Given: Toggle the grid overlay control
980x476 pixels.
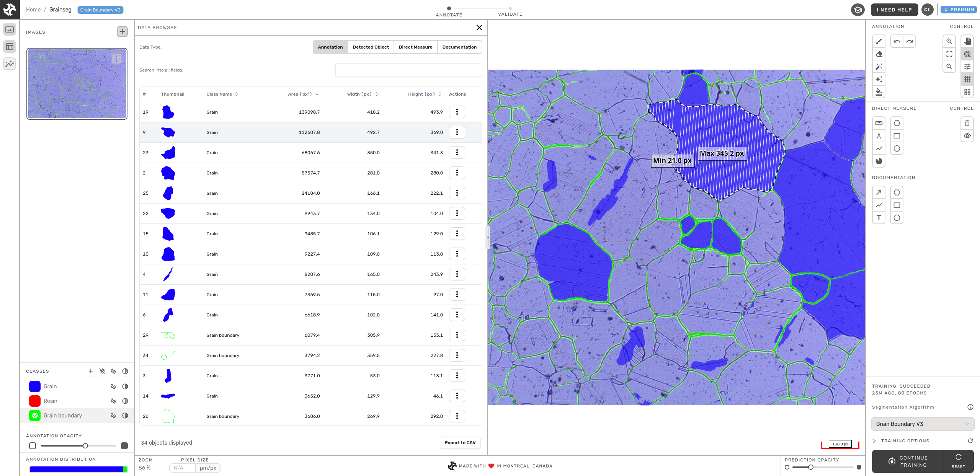Looking at the screenshot, I should pos(967,79).
